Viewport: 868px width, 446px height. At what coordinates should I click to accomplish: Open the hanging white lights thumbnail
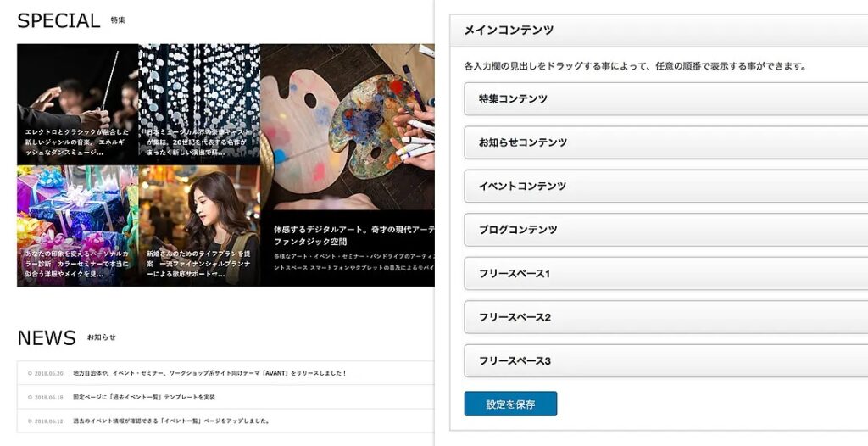[199, 104]
